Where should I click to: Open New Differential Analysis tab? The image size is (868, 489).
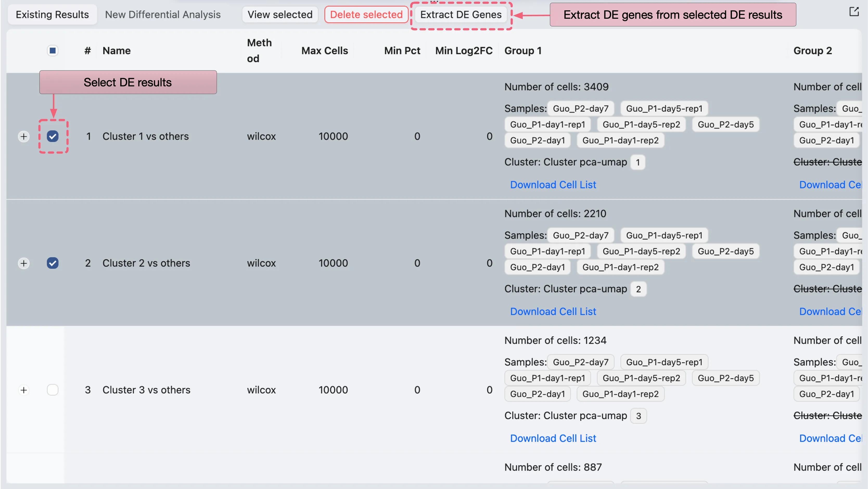click(x=163, y=15)
